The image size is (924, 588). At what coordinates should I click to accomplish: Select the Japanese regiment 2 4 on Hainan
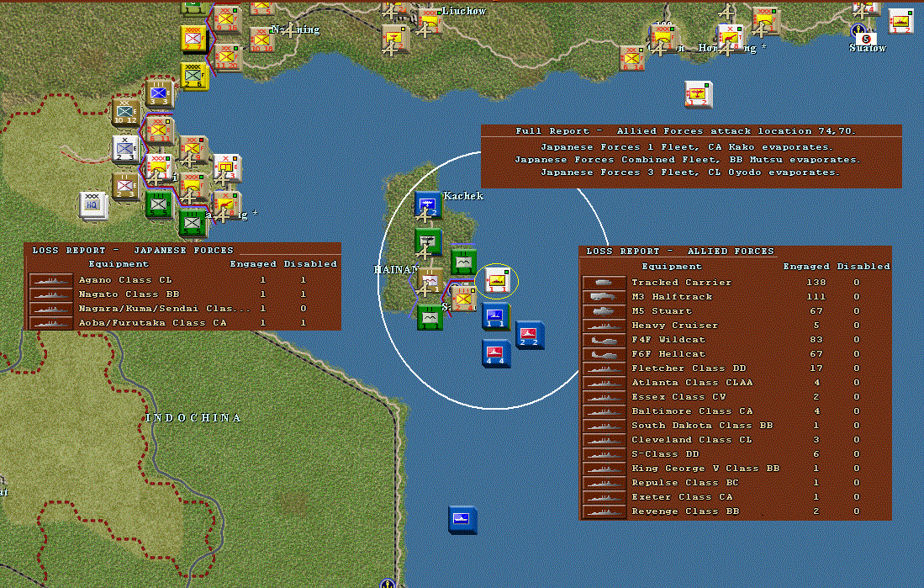[463, 297]
